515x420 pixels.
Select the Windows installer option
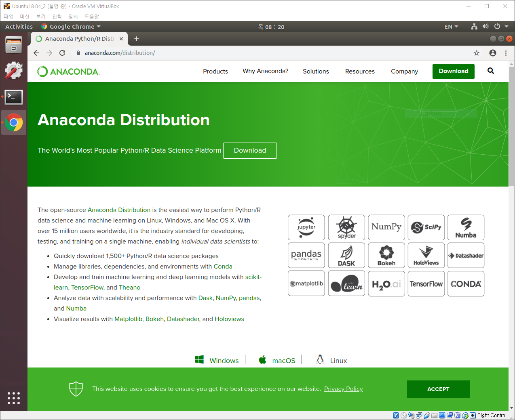[x=217, y=360]
